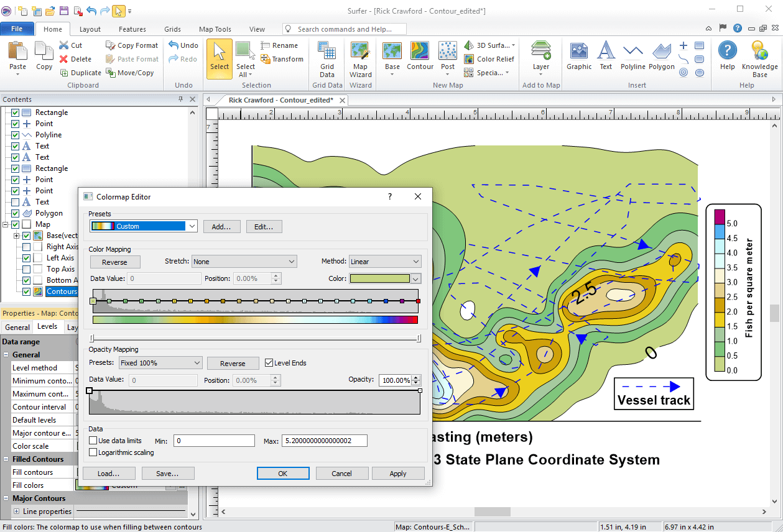The image size is (783, 532).
Task: Click OK in Colormap Editor
Action: point(283,474)
